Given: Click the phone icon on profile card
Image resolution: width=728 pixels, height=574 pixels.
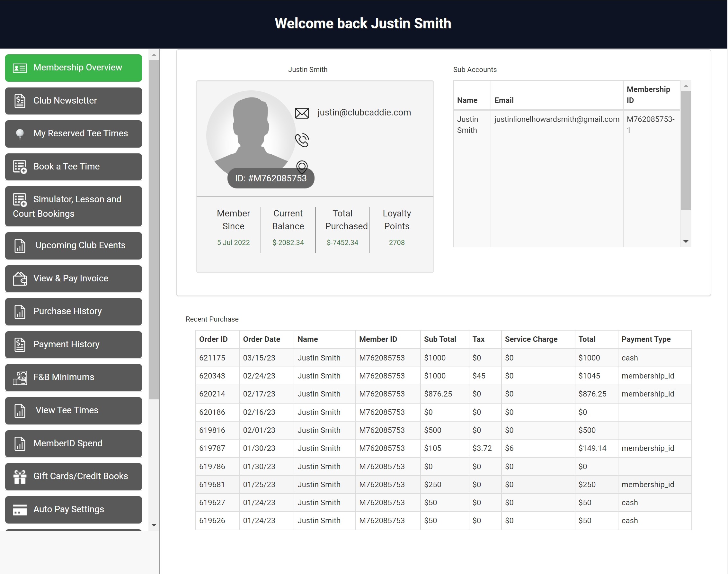Looking at the screenshot, I should (x=302, y=140).
